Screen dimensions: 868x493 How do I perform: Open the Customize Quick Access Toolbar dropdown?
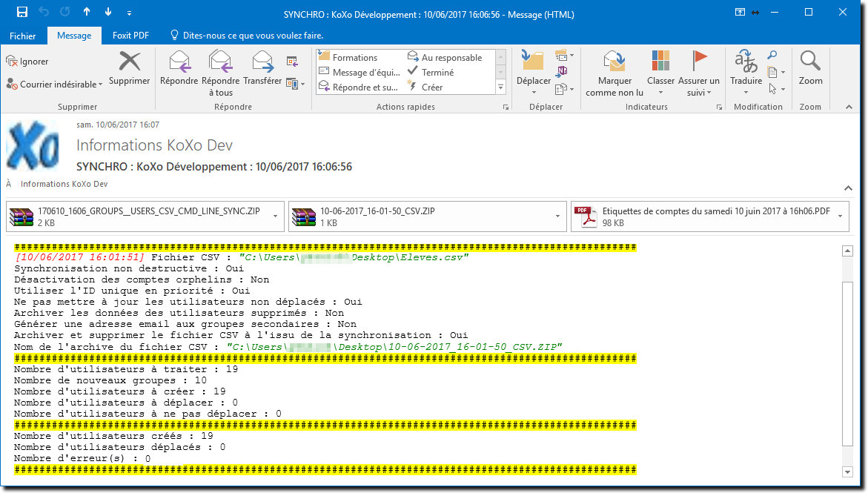129,13
